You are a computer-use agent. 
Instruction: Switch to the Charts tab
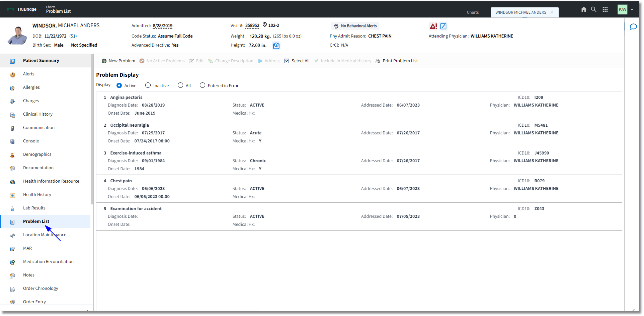pyautogui.click(x=473, y=12)
